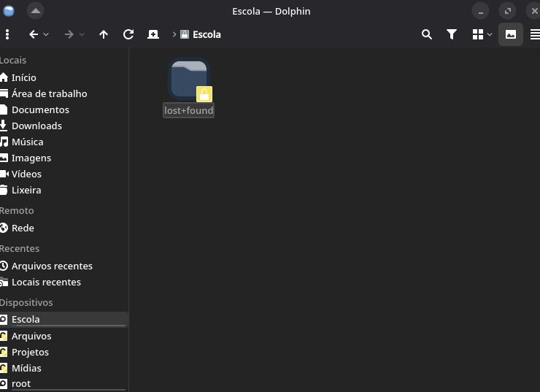Image resolution: width=540 pixels, height=392 pixels.
Task: Click the Remoto section header
Action: (17, 210)
